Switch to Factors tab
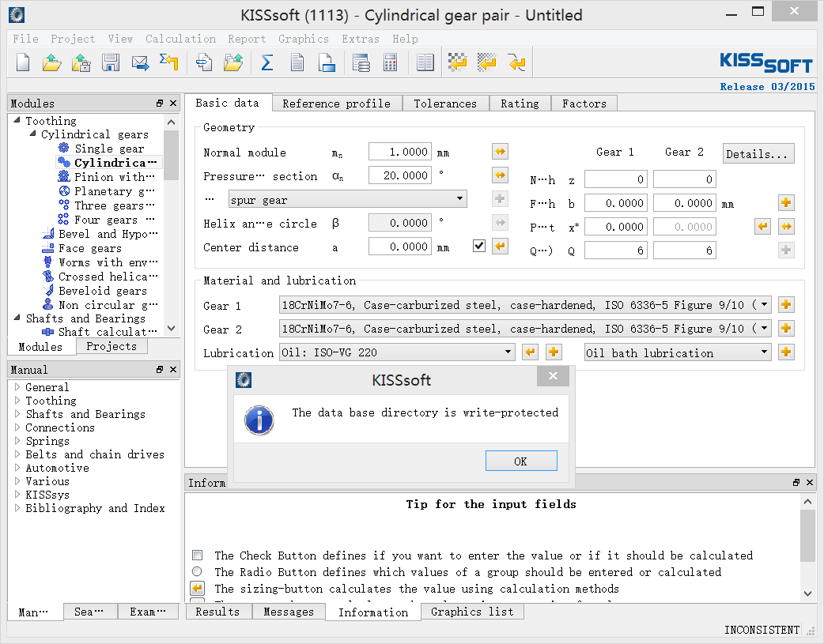Viewport: 824px width, 644px height. (x=584, y=104)
